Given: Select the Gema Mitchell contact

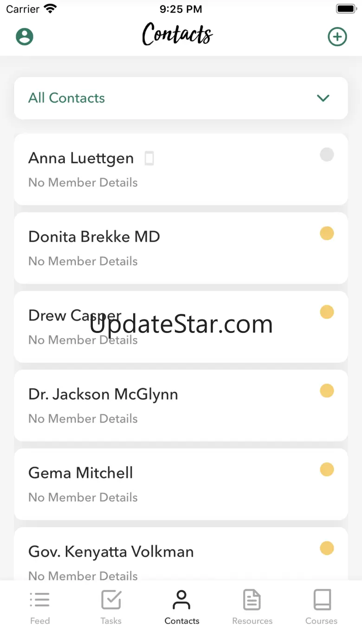Looking at the screenshot, I should (181, 484).
